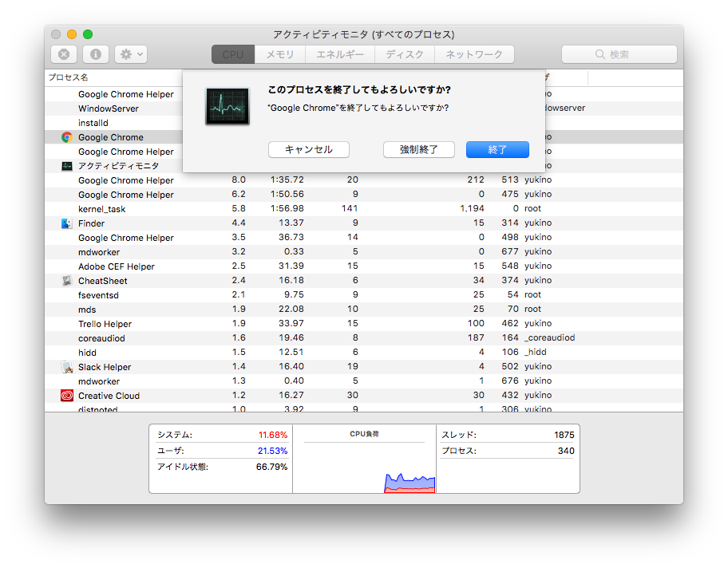Focus the 検索 search field
The image size is (728, 568).
point(619,54)
